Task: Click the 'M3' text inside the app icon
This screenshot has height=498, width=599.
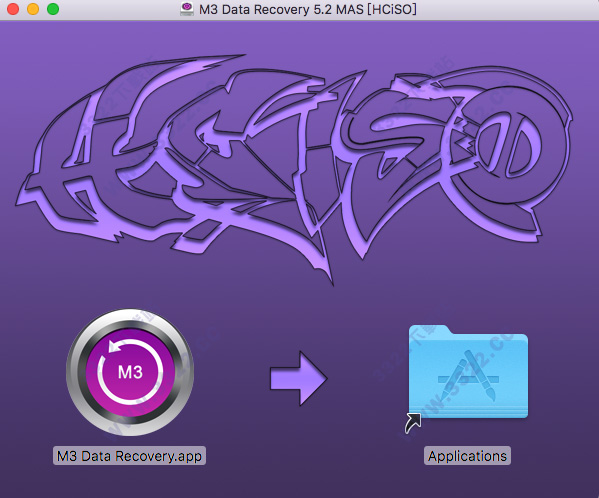Action: pos(130,372)
